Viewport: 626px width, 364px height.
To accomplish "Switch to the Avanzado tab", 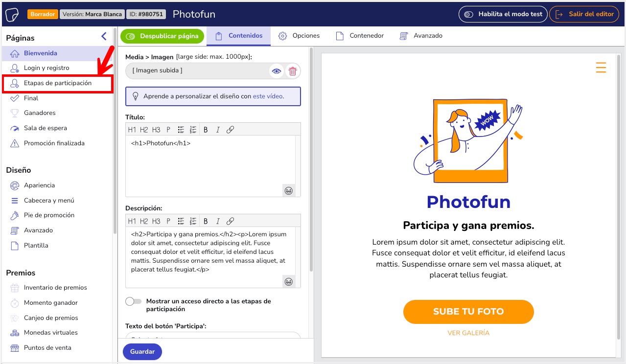I will (421, 36).
